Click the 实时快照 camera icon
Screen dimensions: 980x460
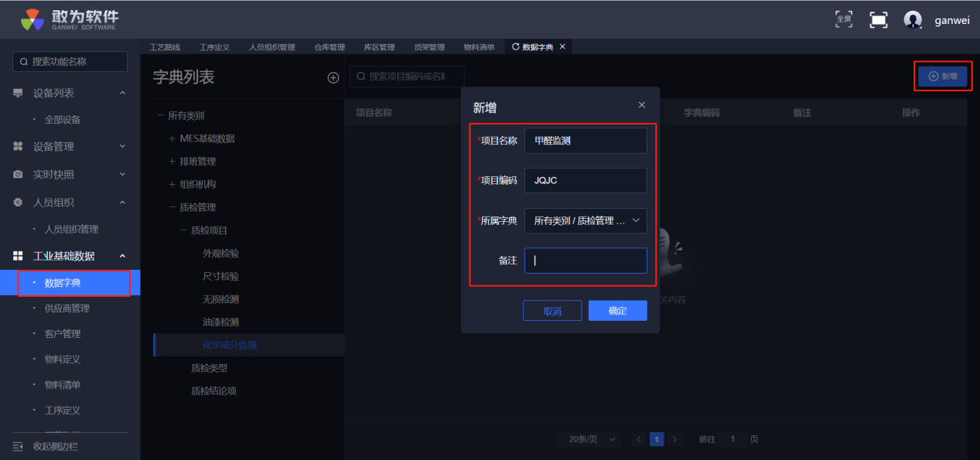pos(18,175)
